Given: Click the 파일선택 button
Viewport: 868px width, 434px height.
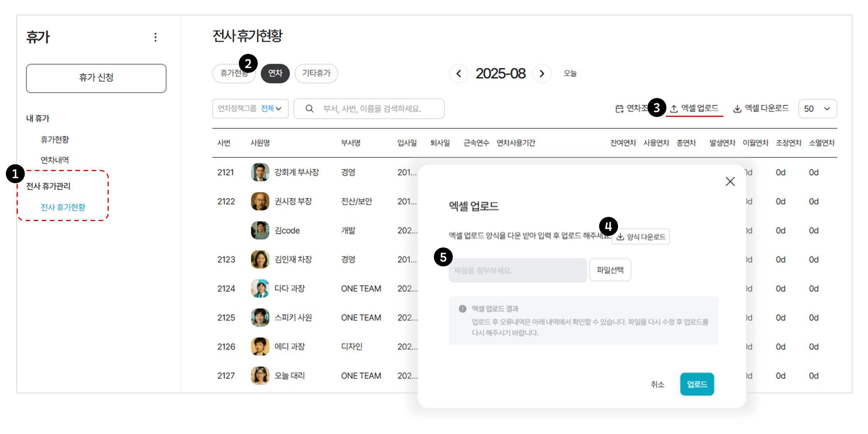Looking at the screenshot, I should click(x=610, y=270).
